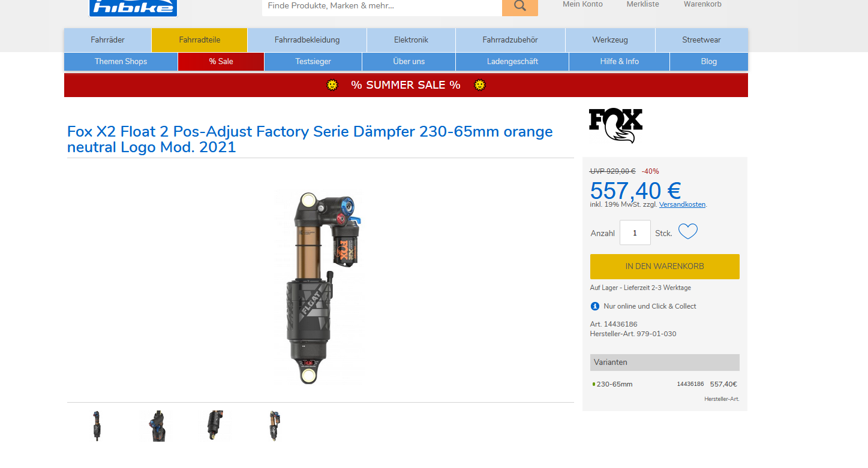868x468 pixels.
Task: Click the product search text field
Action: (x=382, y=6)
